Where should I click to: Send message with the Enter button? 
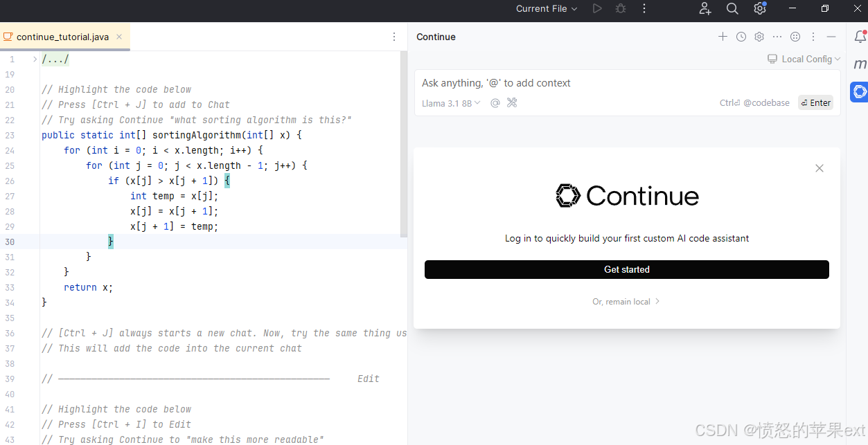(x=815, y=103)
